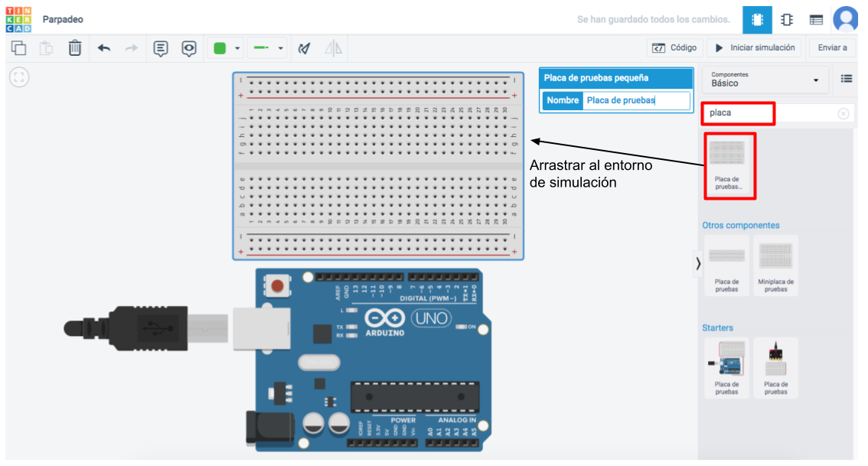Viewport: 868px width, 466px height.
Task: Delete selection with the trash icon
Action: click(75, 48)
